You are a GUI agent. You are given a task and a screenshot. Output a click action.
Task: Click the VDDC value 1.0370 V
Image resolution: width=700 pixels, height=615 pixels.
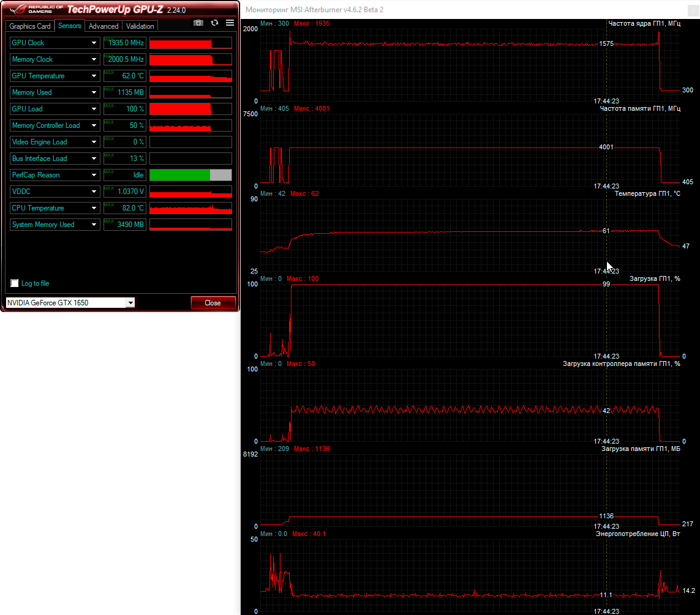[125, 192]
